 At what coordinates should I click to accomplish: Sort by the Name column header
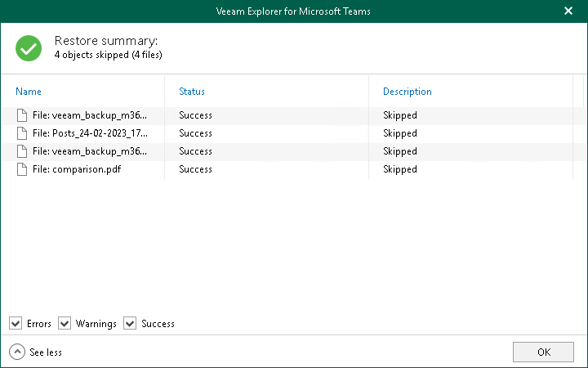click(29, 92)
